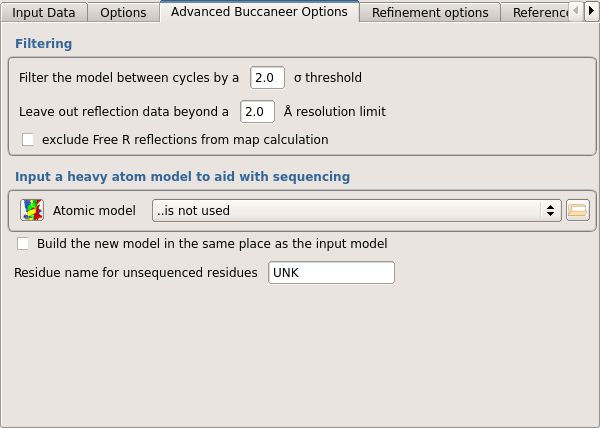Tick Build the new model in same place

[x=23, y=243]
